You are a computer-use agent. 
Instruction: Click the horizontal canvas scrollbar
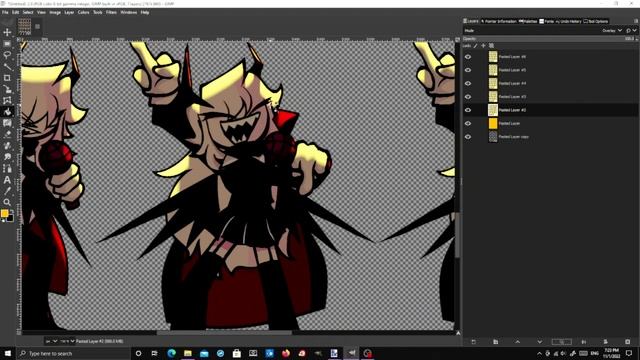point(224,333)
